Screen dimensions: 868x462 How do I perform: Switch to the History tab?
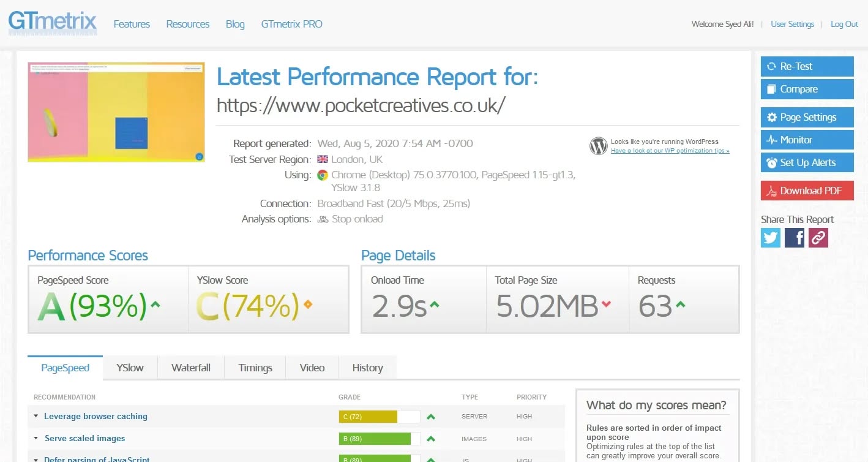coord(367,368)
